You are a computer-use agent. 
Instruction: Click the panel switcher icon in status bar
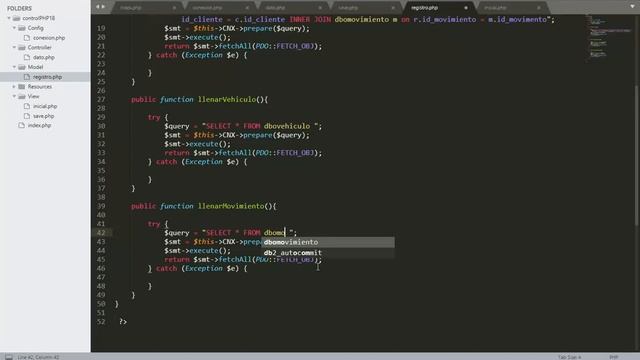click(9, 357)
